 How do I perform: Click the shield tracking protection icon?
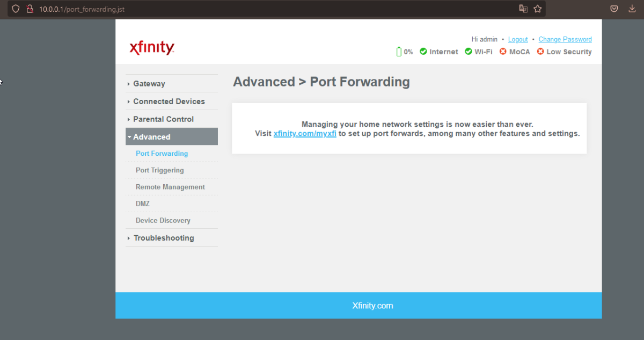tap(16, 9)
